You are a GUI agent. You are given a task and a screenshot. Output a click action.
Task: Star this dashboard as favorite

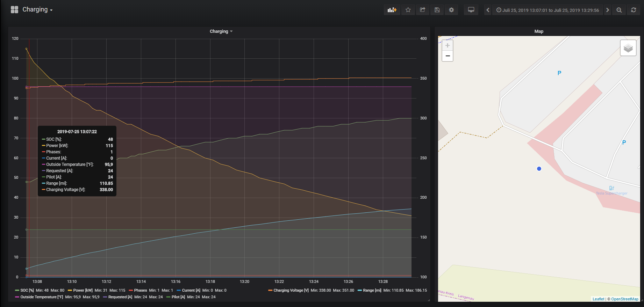tap(408, 10)
